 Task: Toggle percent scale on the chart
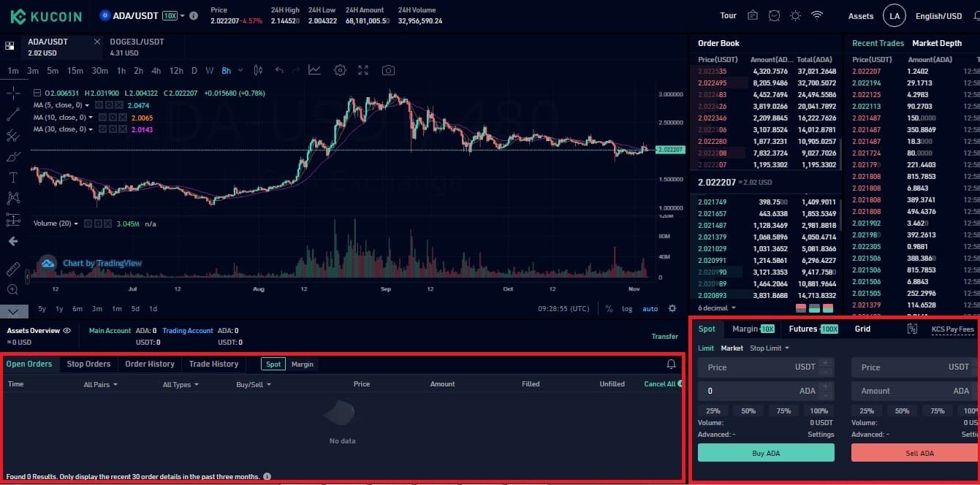[609, 309]
